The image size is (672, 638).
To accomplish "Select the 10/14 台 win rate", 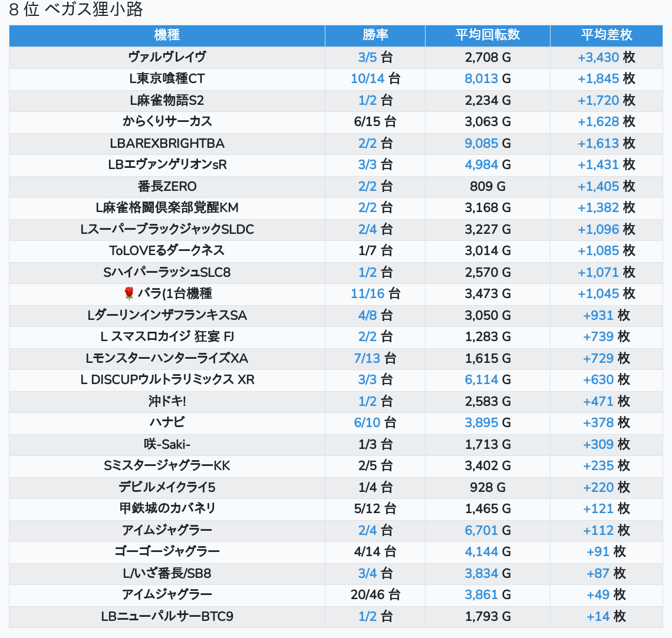I will 375,79.
